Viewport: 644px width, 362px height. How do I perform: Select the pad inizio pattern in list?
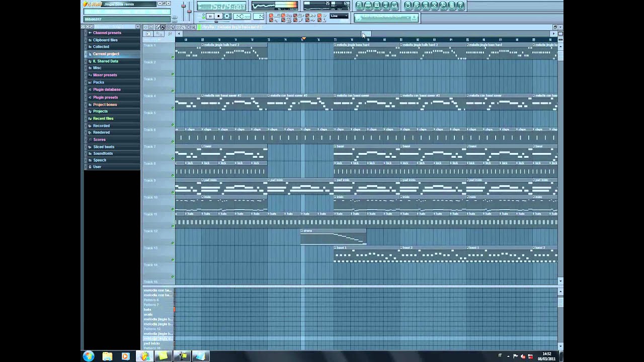(x=158, y=343)
